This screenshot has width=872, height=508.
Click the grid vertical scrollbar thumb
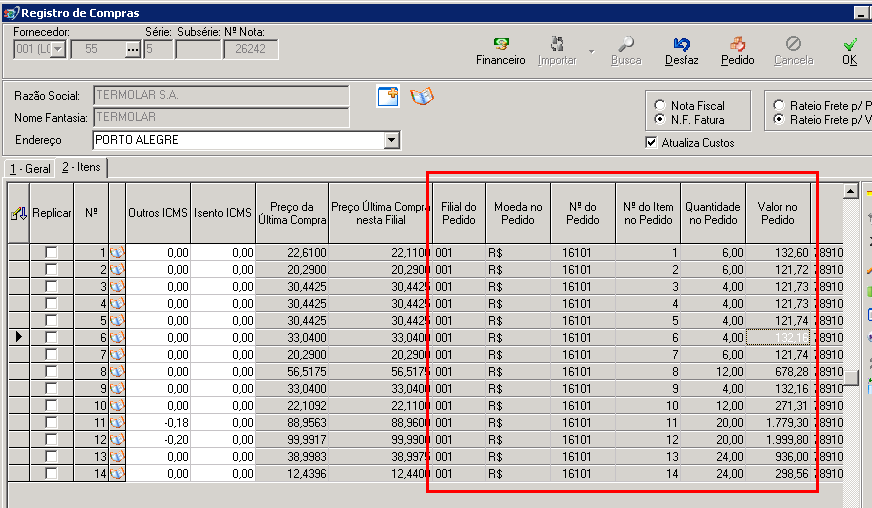tap(850, 377)
